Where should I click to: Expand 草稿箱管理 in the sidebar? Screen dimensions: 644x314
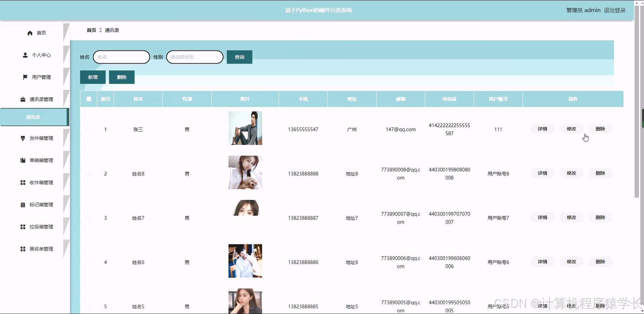(35, 160)
